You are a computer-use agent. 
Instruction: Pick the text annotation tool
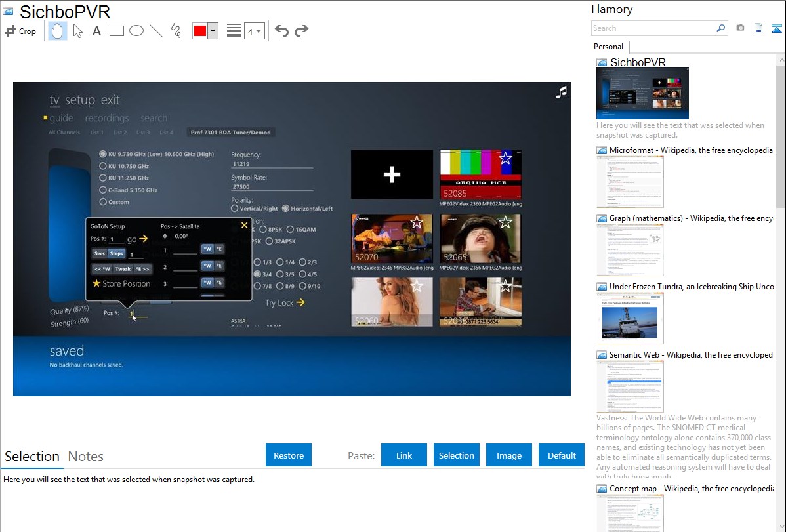pyautogui.click(x=96, y=31)
